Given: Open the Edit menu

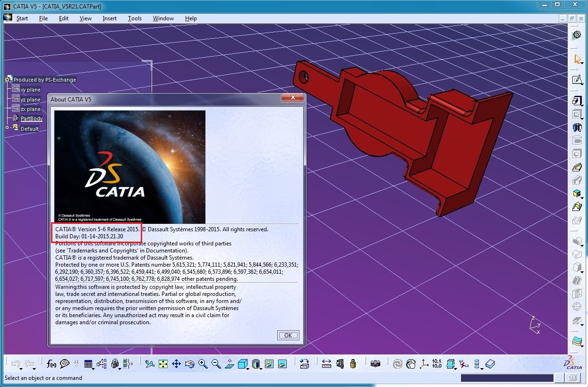Looking at the screenshot, I should pyautogui.click(x=64, y=18).
